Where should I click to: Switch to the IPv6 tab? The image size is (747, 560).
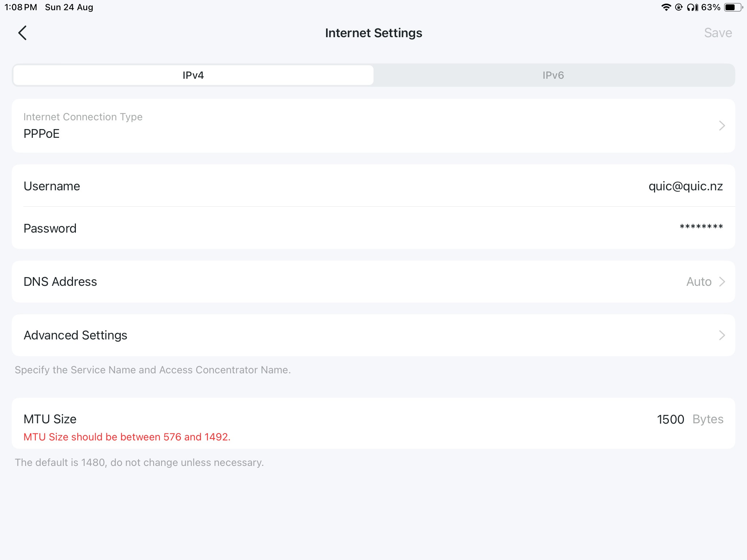point(553,75)
